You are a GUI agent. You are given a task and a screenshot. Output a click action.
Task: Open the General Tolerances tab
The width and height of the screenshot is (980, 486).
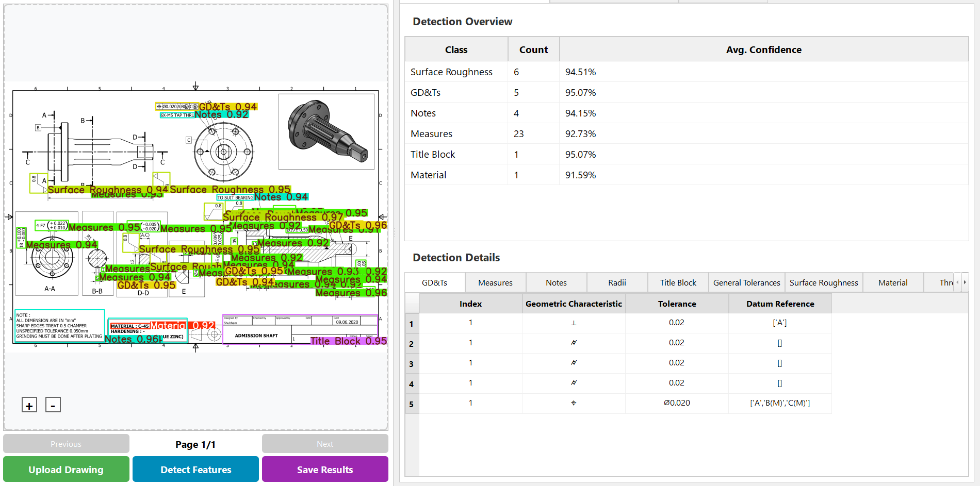(746, 282)
